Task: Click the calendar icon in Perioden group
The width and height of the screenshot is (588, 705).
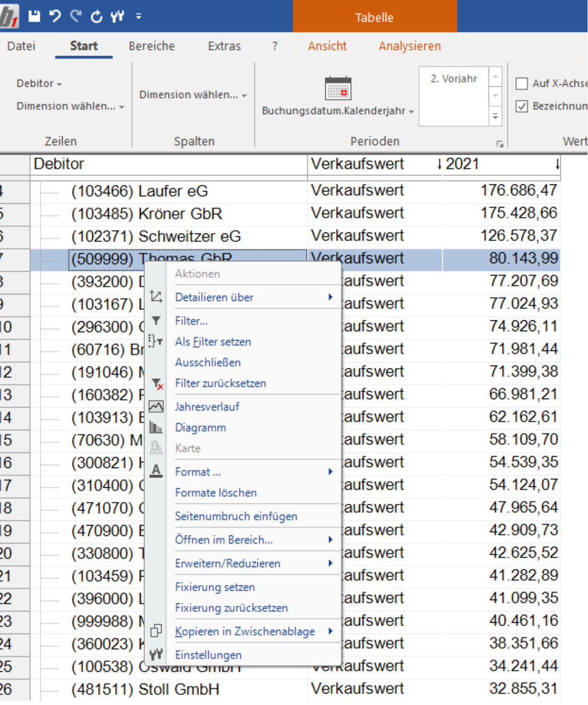Action: pos(338,88)
